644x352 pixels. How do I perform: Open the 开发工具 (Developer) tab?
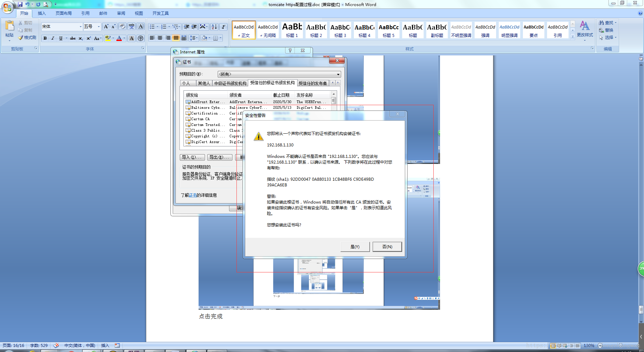pyautogui.click(x=160, y=13)
